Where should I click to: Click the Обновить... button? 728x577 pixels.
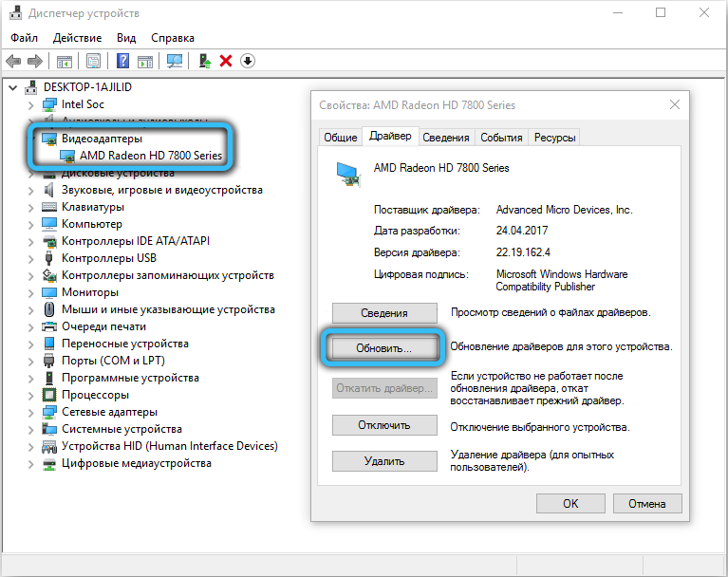click(384, 348)
